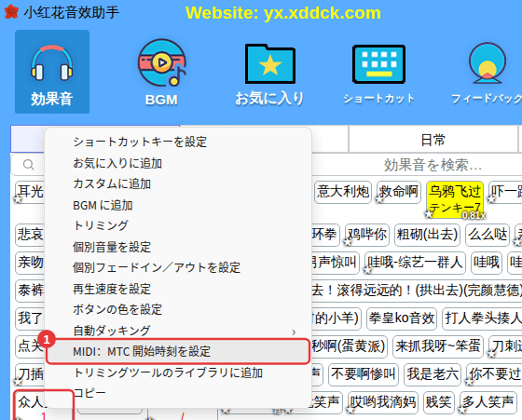522x420 pixels.
Task: Click the search magnifier icon
Action: pyautogui.click(x=29, y=165)
